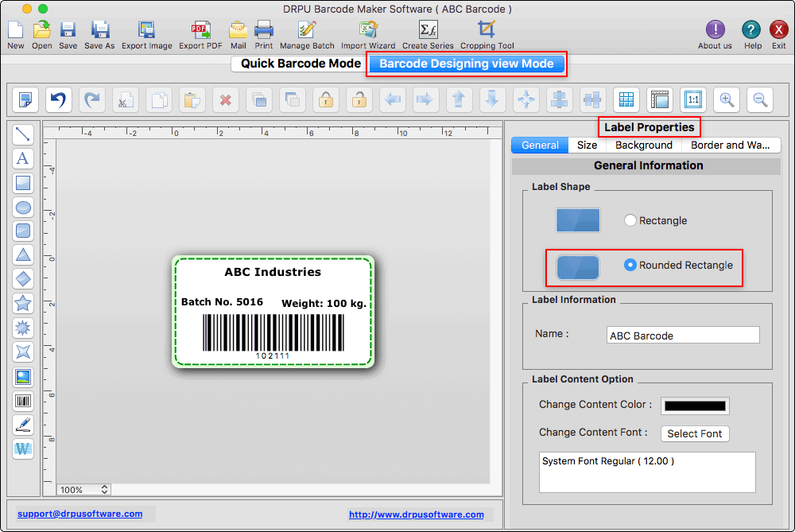Toggle the grid view icon
Viewport: 795px width, 532px height.
click(x=626, y=99)
